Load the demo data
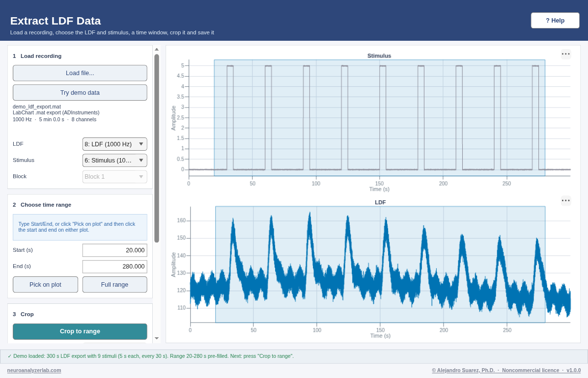This screenshot has width=588, height=378. (80, 92)
